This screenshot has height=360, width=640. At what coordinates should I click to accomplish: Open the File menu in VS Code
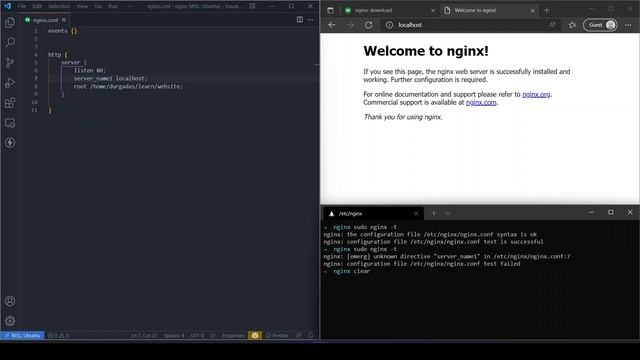(x=22, y=6)
